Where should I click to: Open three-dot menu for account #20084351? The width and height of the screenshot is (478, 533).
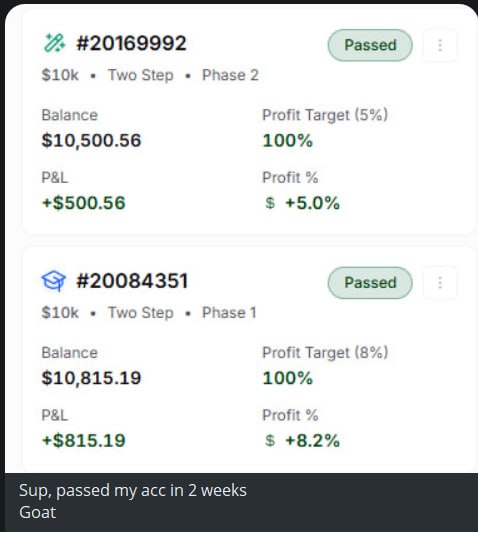[440, 283]
